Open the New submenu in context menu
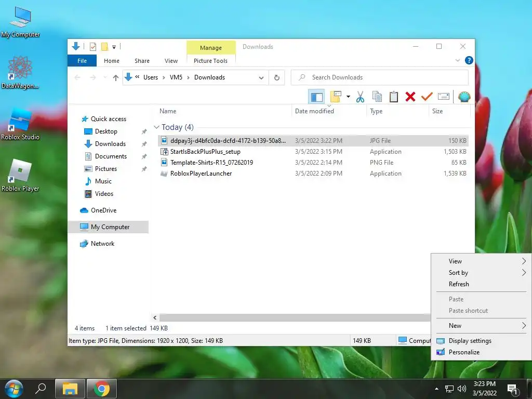Screen dimensions: 532x399 point(481,326)
